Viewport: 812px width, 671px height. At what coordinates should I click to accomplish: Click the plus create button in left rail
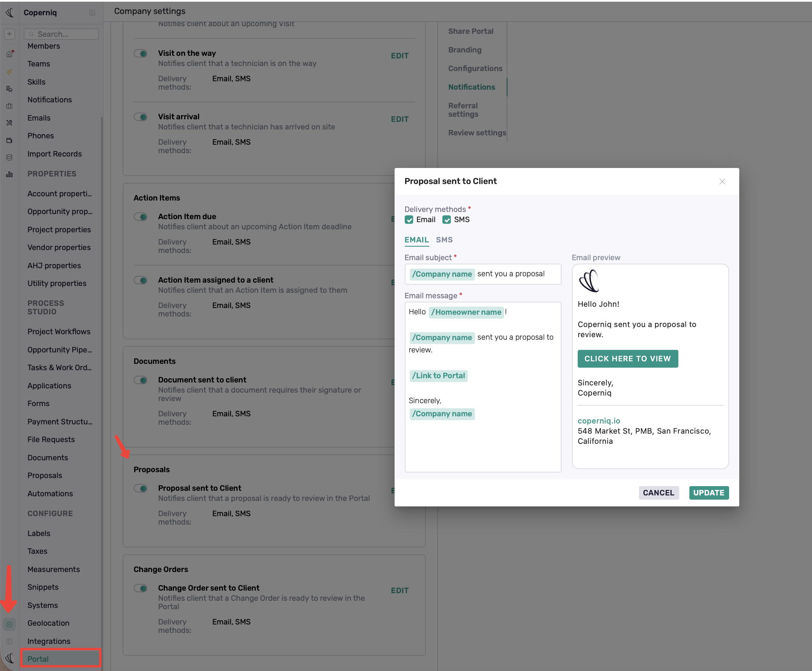(9, 34)
